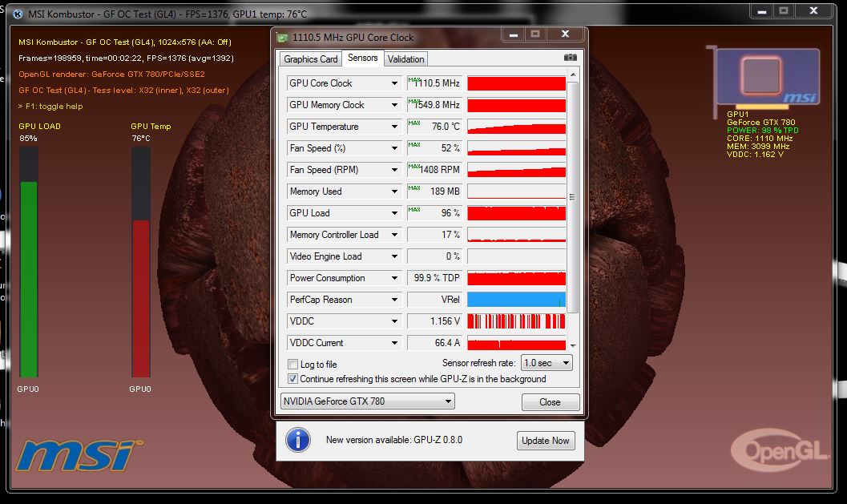
Task: Click the POWER: 98 % TPD readout
Action: coord(762,130)
